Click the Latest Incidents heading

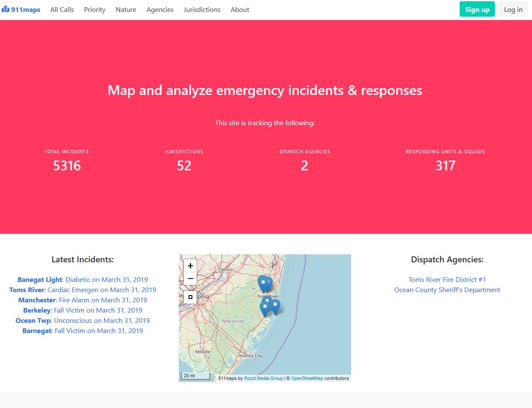[83, 259]
